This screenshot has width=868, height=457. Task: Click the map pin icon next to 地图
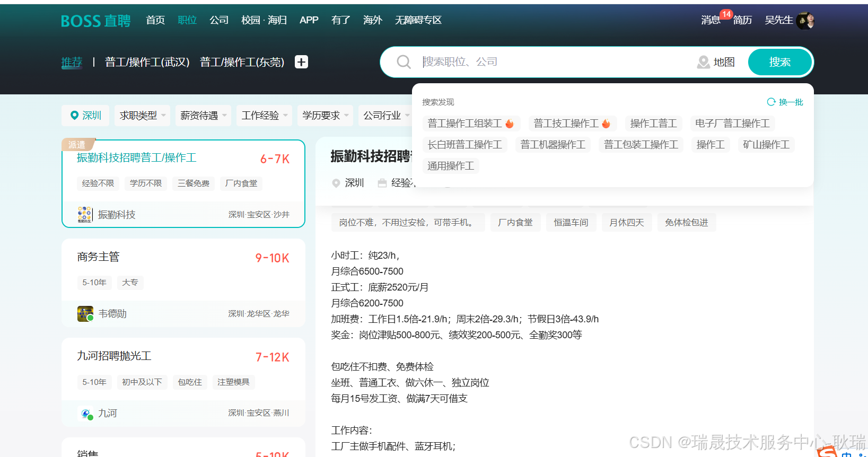click(x=703, y=62)
